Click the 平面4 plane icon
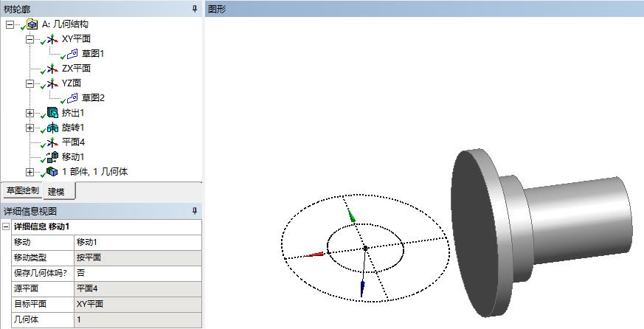The image size is (644, 329). click(x=52, y=142)
